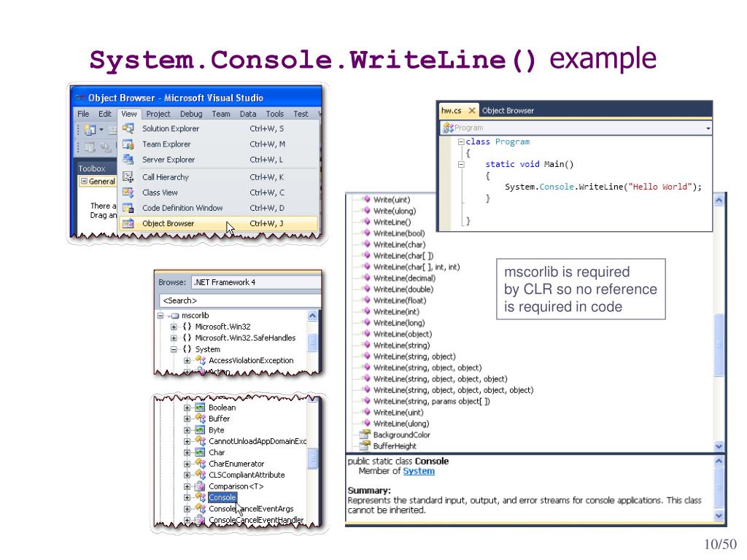The image size is (747, 560).
Task: Close the hw.cs tab
Action: [472, 111]
